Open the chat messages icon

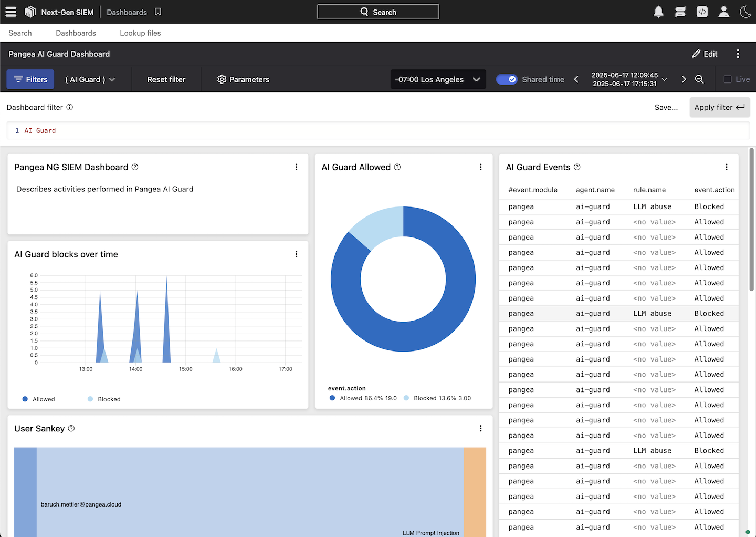click(x=680, y=12)
